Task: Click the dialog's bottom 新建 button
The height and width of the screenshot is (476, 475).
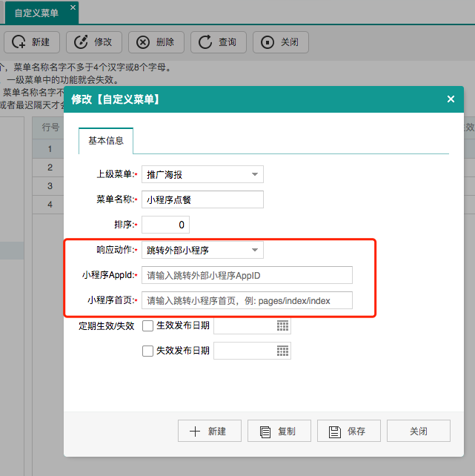Action: [207, 431]
